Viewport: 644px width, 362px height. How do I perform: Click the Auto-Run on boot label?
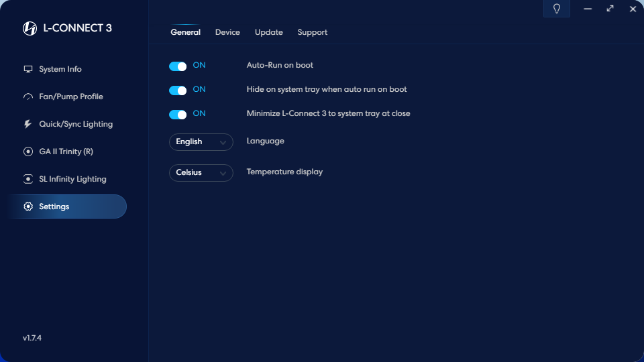tap(280, 65)
